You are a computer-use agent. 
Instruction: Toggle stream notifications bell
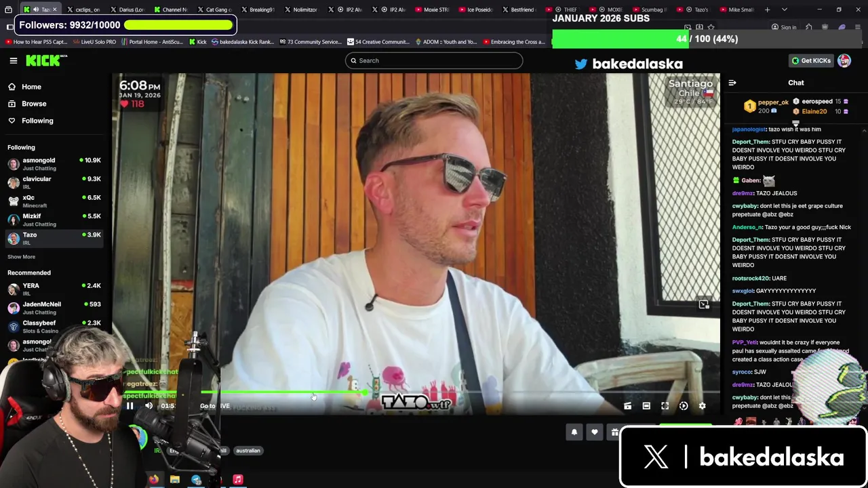(x=574, y=432)
